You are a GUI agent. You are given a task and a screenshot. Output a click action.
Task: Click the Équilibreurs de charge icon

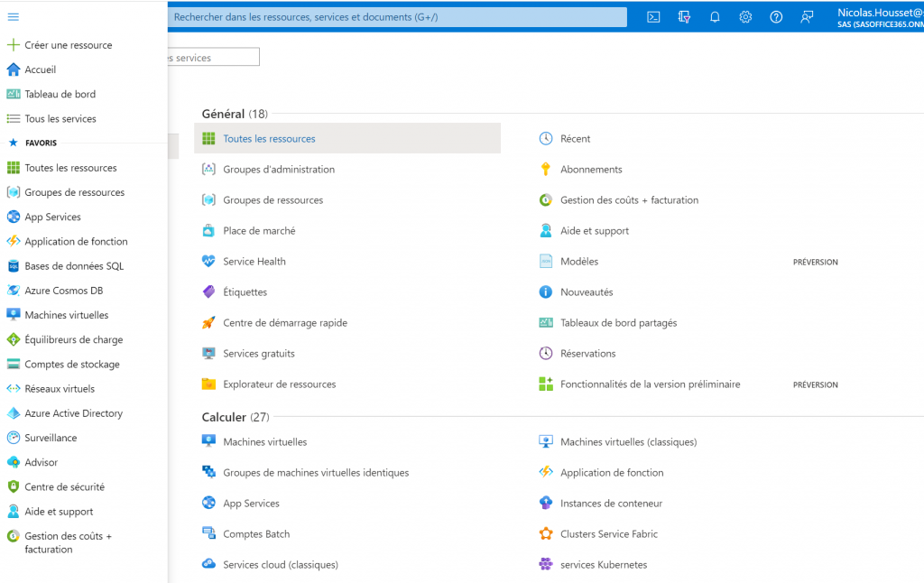pyautogui.click(x=13, y=339)
